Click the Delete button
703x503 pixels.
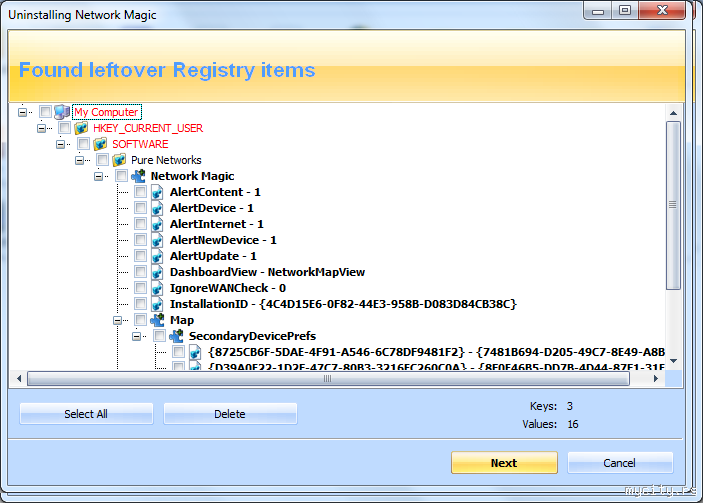coord(230,414)
